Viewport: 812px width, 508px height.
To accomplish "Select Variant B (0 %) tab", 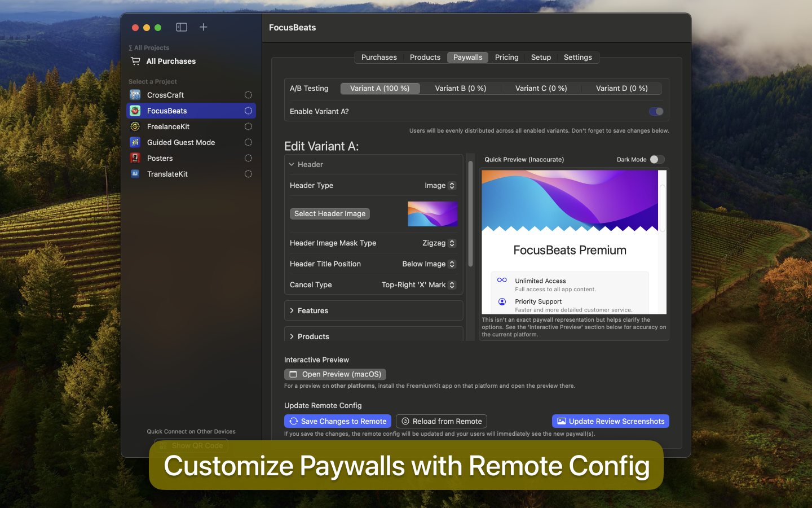I will [x=461, y=88].
